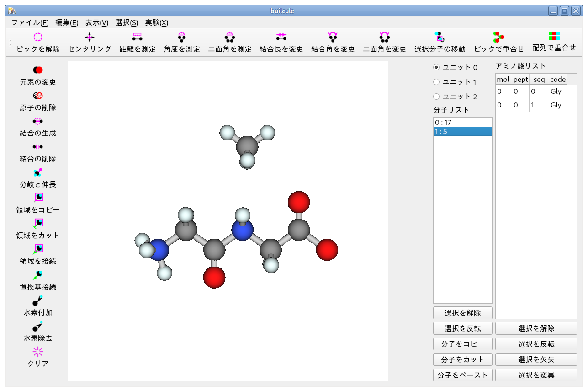The height and width of the screenshot is (392, 588).
Task: Switch to ユニット2
Action: (437, 97)
